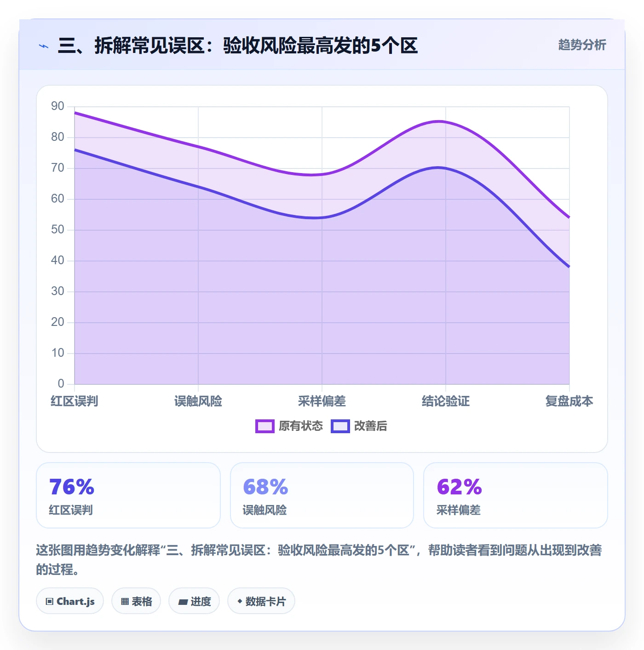This screenshot has width=644, height=650.
Task: Click the description paragraph starting 这张图用趋势变化
Action: point(319,560)
